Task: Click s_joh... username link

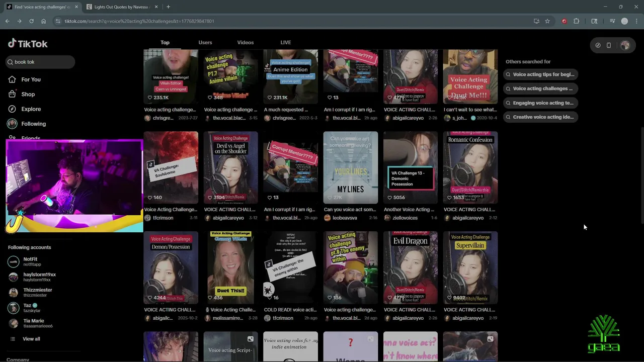Action: 459,118
